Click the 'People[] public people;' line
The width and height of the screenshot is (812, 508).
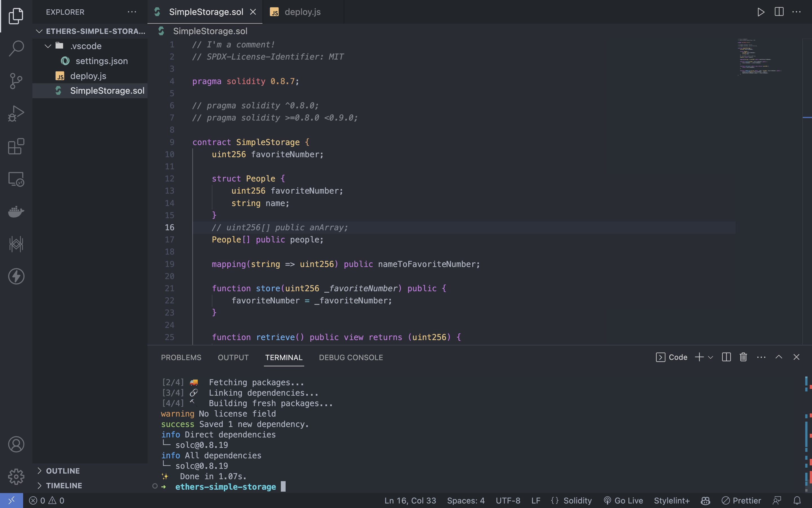267,240
